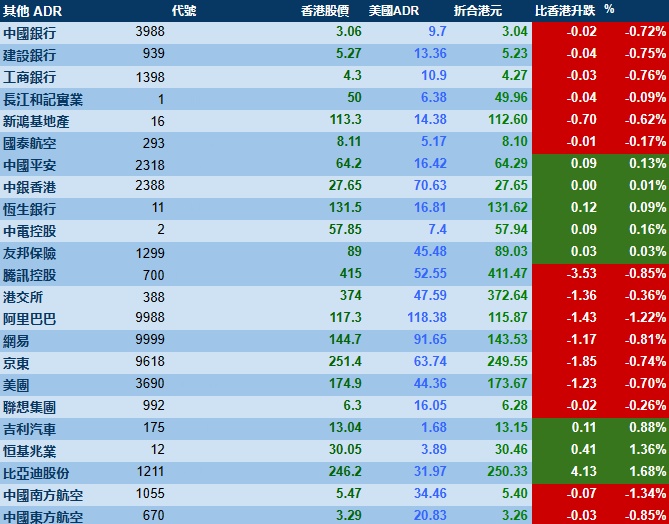Select the 恆生銀行 stock name
Viewport: 669px width, 524px height.
point(29,210)
